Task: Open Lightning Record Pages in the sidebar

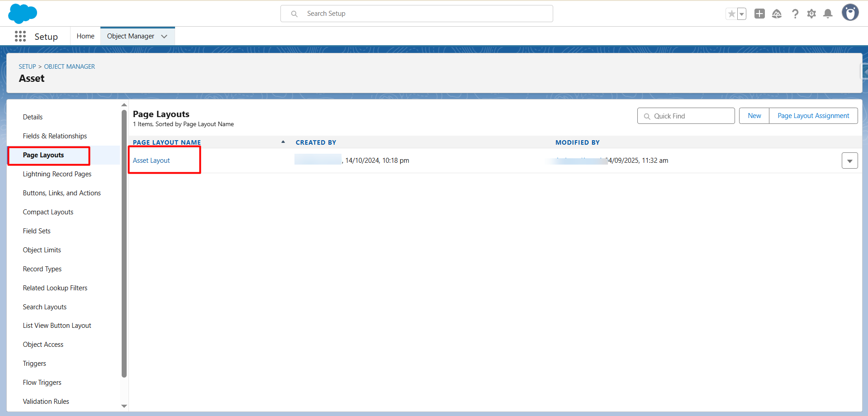Action: point(57,174)
